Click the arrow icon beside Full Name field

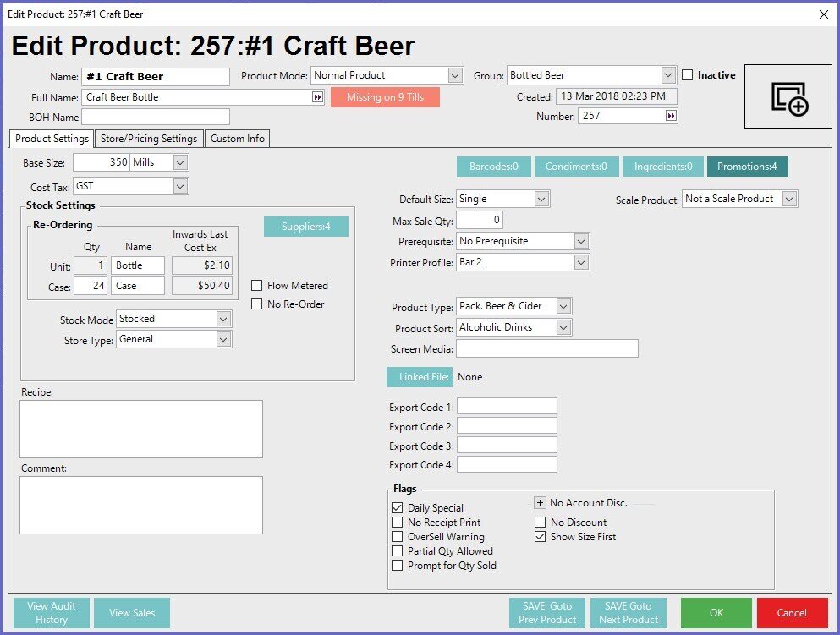coord(317,97)
